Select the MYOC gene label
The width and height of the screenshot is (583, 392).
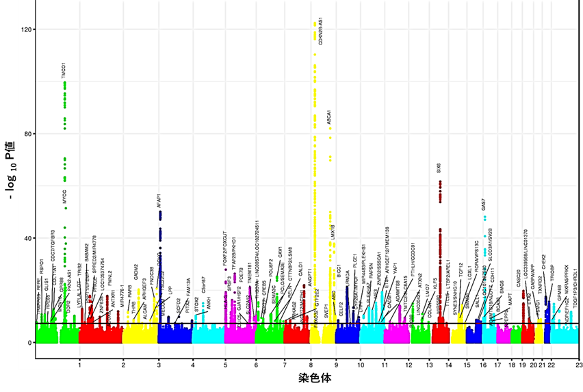pyautogui.click(x=64, y=196)
